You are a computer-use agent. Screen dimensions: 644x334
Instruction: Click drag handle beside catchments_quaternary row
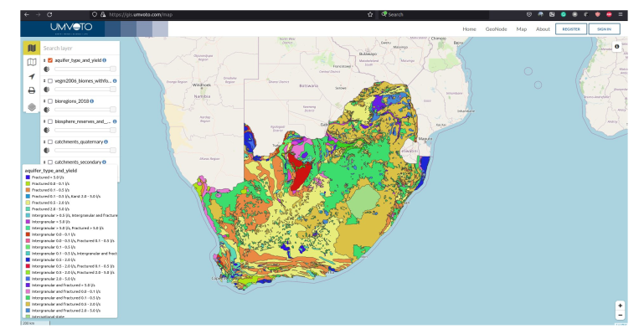tap(44, 141)
